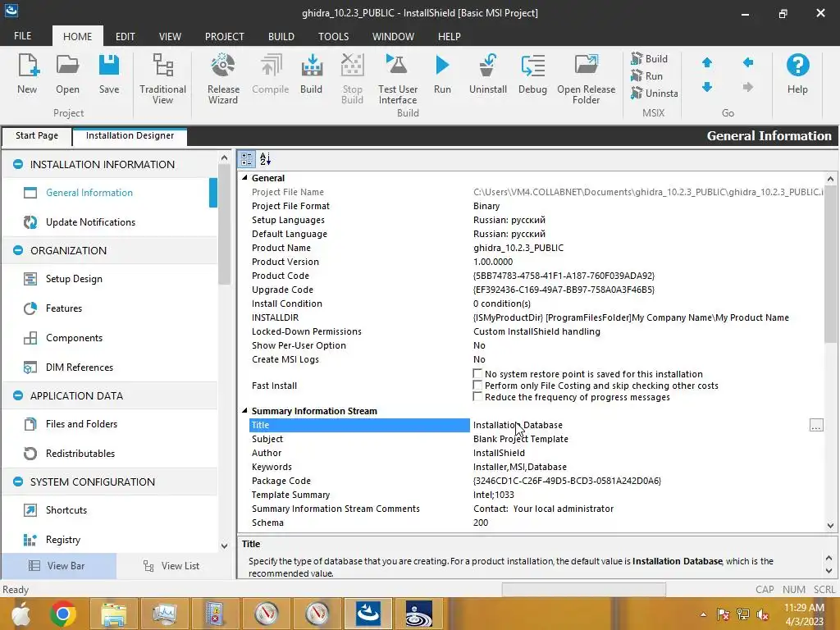Open Update Notifications view

tap(90, 222)
